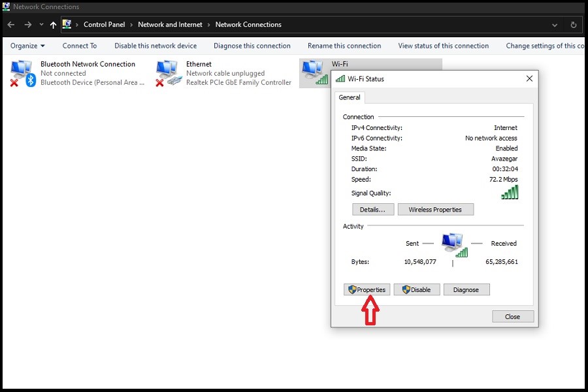Select the Wi-Fi adapter icon
Screen dimensions: 588x392
pyautogui.click(x=314, y=72)
